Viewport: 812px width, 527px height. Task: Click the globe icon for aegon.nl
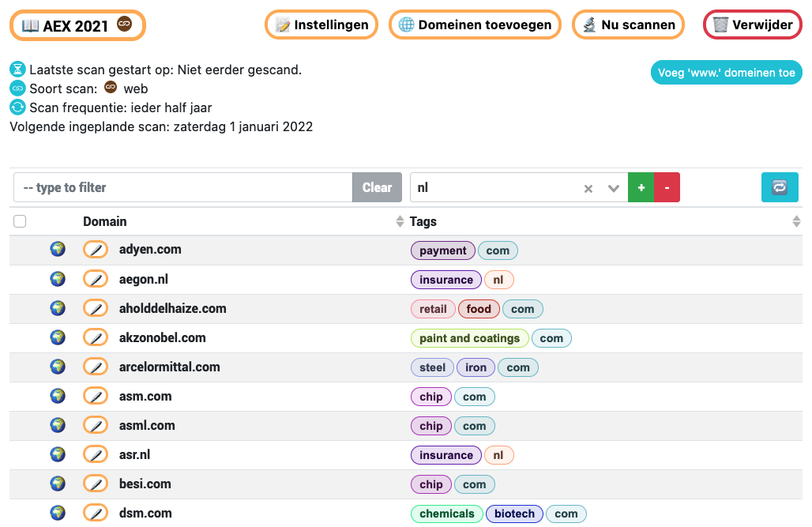coord(58,279)
